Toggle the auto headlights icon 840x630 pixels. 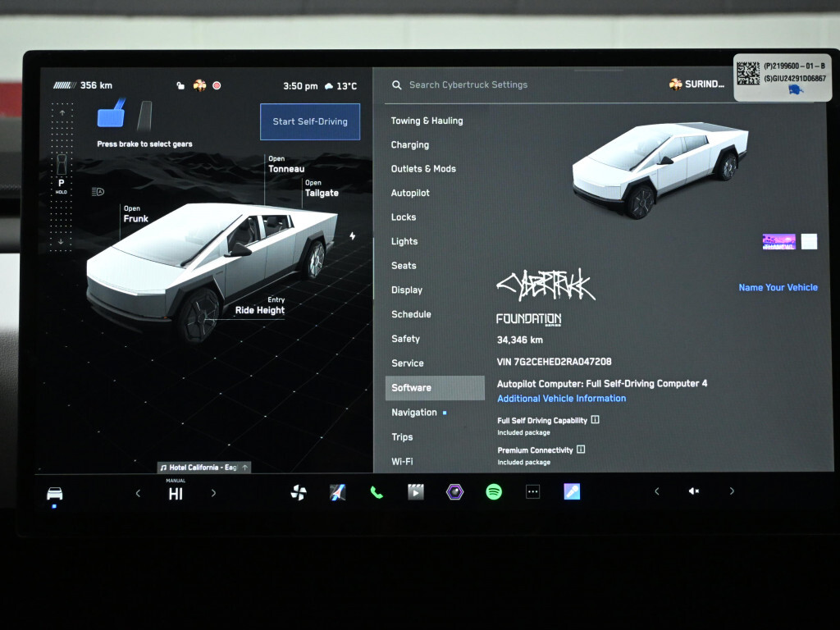(x=98, y=192)
